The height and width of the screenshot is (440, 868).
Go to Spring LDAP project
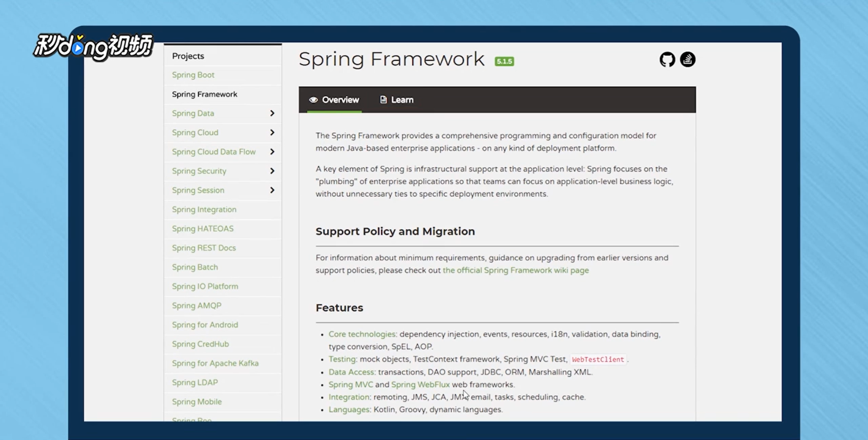pos(195,382)
